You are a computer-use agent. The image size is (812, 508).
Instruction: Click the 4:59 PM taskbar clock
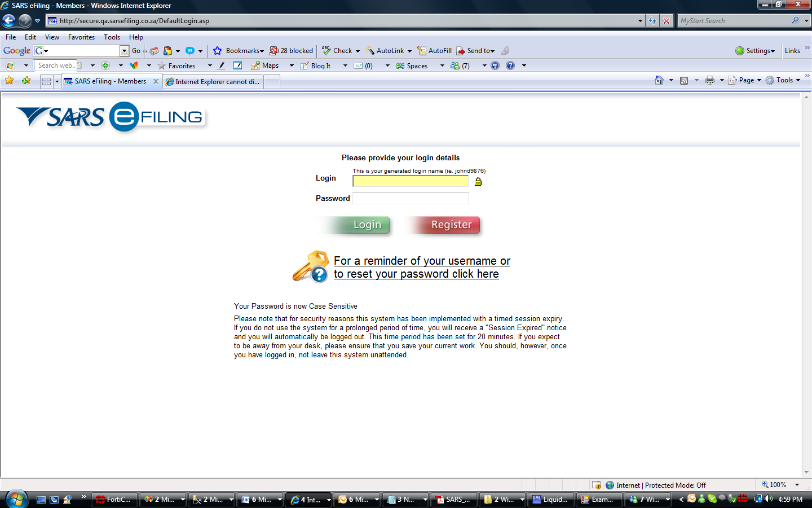[790, 500]
